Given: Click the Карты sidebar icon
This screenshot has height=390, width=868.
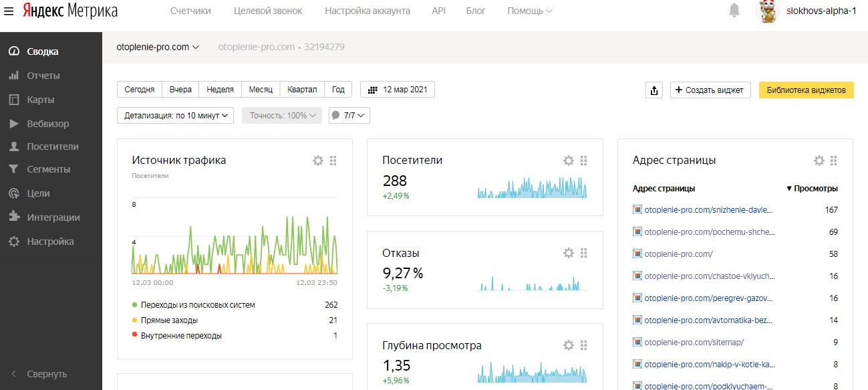Looking at the screenshot, I should pyautogui.click(x=13, y=100).
